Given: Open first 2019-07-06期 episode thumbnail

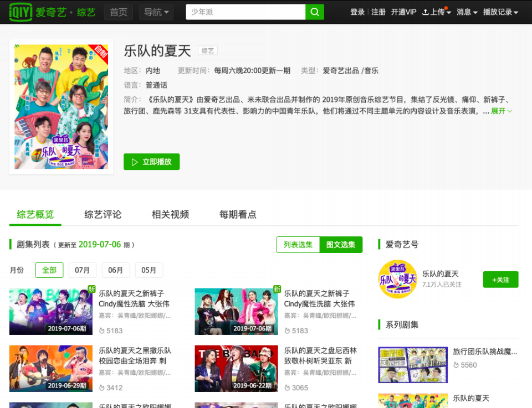Looking at the screenshot, I should tap(51, 312).
